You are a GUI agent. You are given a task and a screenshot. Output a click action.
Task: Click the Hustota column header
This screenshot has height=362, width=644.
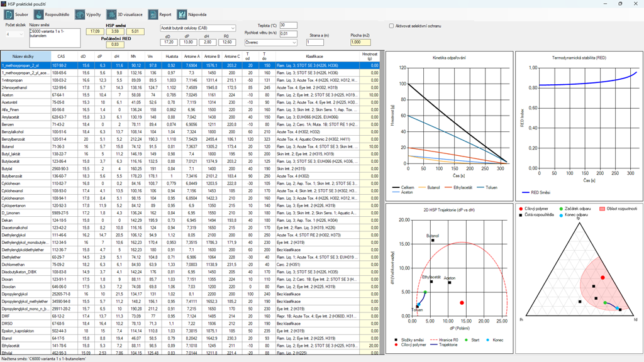(x=172, y=57)
